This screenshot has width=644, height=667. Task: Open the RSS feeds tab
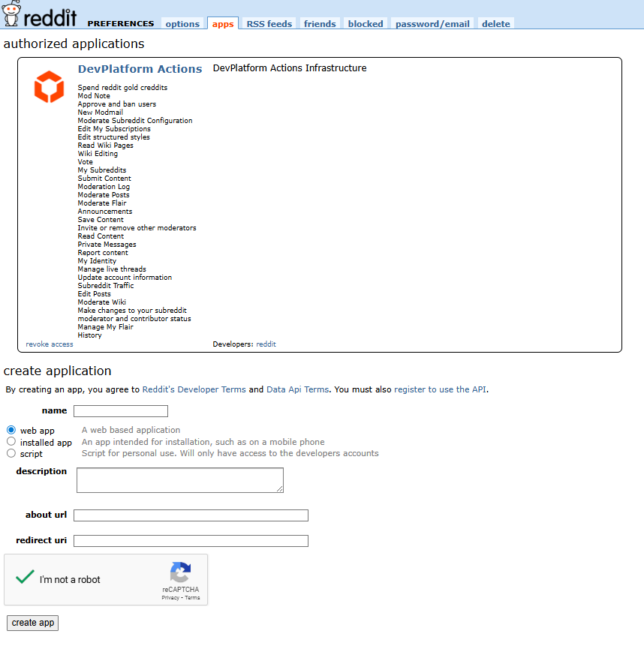point(269,24)
